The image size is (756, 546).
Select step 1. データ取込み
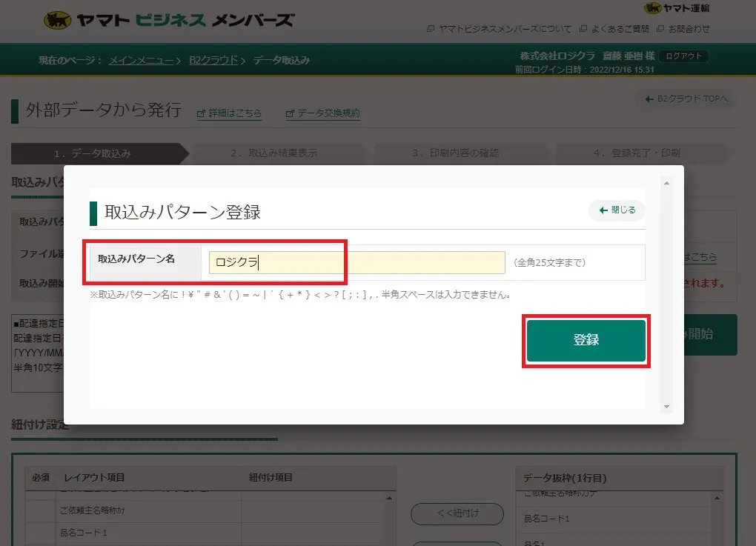tap(99, 154)
